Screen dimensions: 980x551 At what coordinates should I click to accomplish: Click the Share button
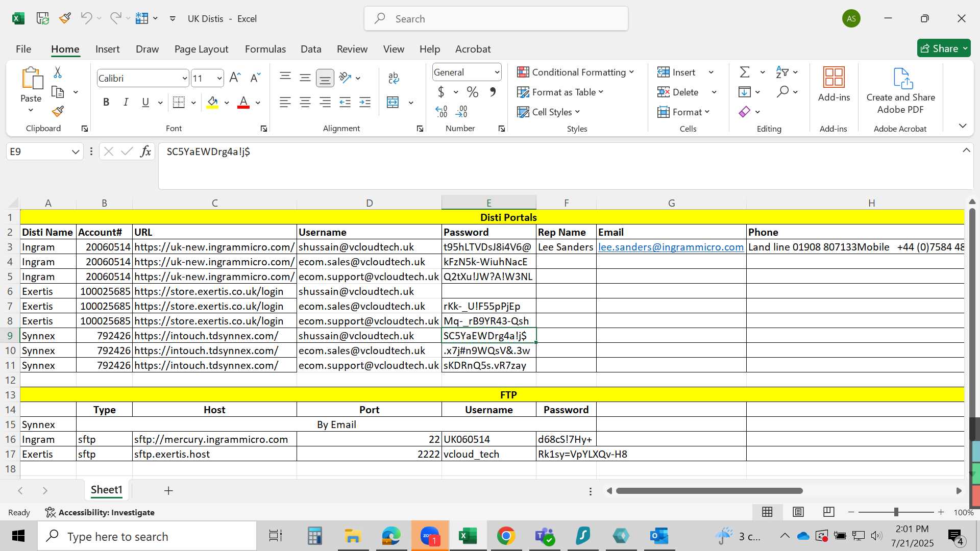tap(943, 48)
